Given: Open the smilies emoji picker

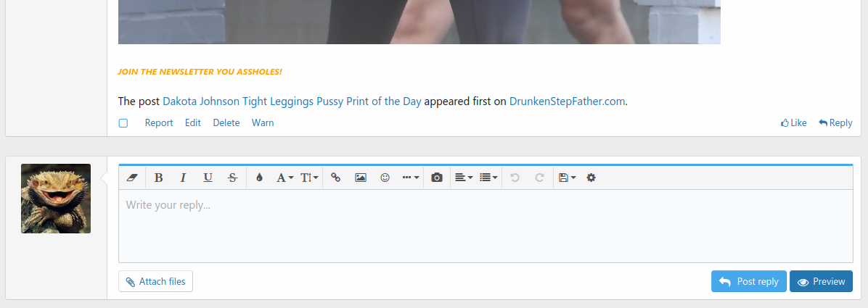Looking at the screenshot, I should point(385,178).
